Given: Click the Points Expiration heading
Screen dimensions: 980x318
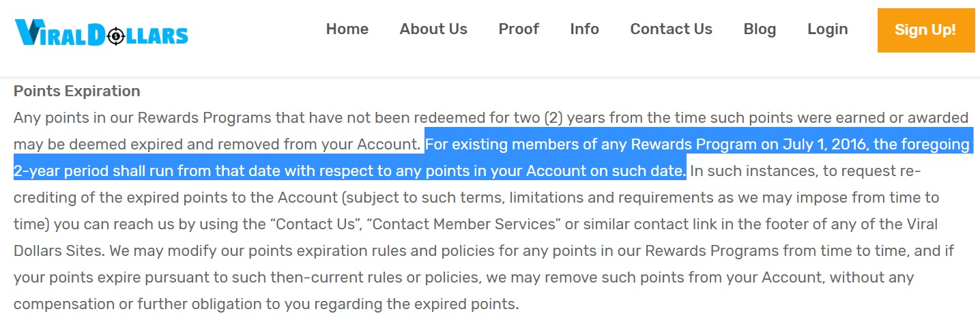Looking at the screenshot, I should (77, 91).
